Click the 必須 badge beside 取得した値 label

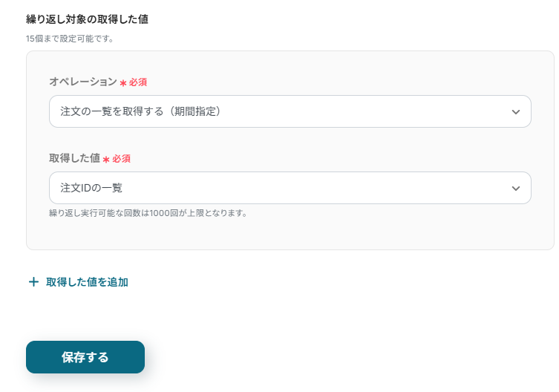(122, 159)
